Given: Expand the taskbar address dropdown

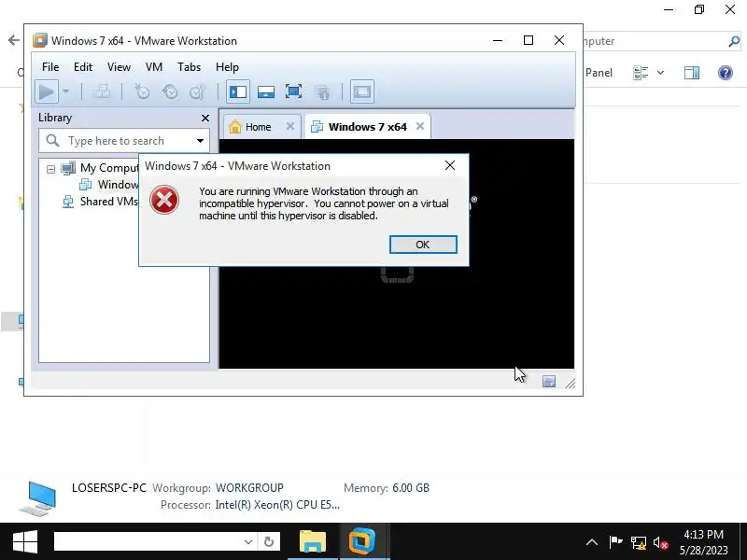Looking at the screenshot, I should (248, 542).
